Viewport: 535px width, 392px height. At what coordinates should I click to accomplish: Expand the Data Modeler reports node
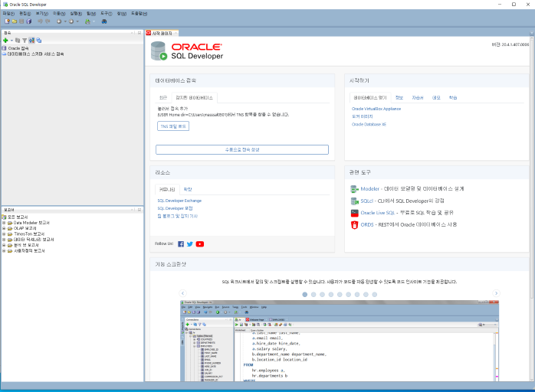(4, 223)
